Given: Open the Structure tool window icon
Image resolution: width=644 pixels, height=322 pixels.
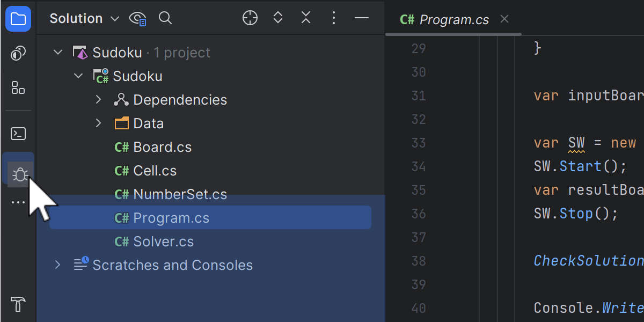Looking at the screenshot, I should [x=18, y=87].
